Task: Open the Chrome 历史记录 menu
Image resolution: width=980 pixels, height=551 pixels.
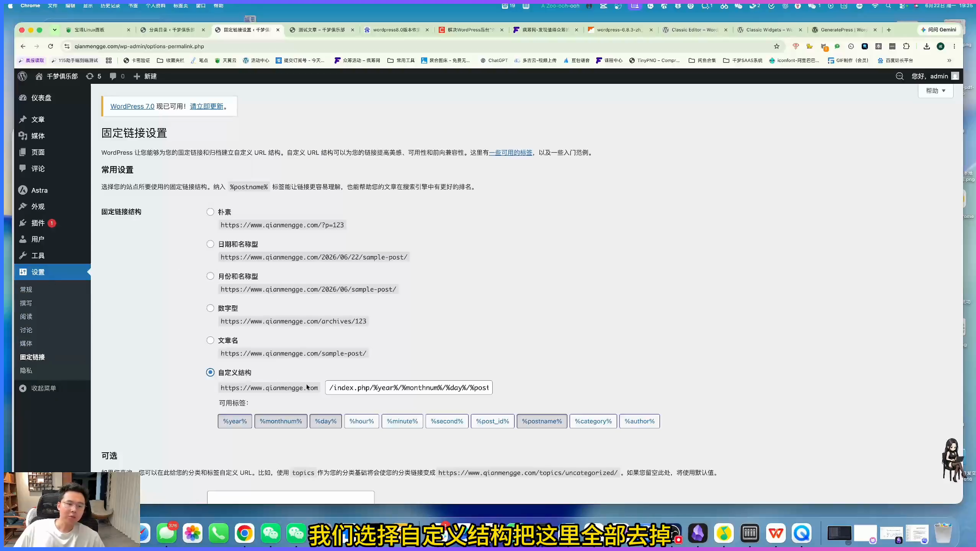Action: click(110, 6)
